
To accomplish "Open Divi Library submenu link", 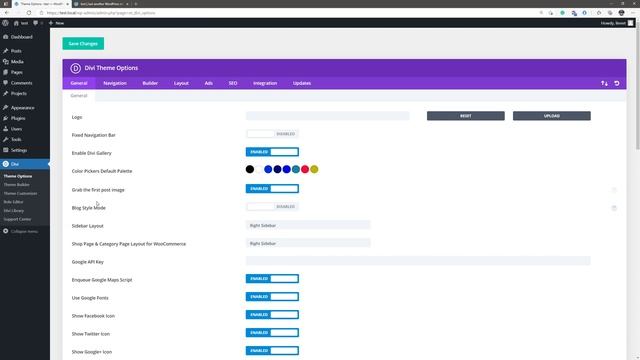I will click(14, 211).
